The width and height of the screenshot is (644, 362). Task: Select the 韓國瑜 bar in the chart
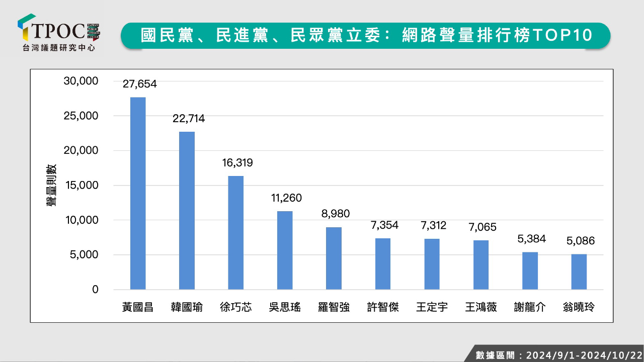(x=187, y=211)
